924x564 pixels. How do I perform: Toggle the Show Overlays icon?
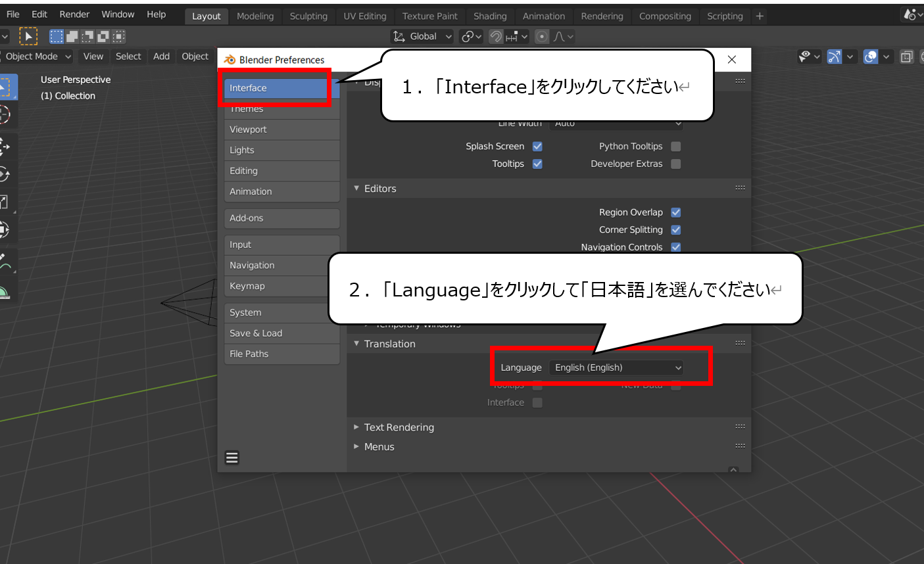point(871,57)
